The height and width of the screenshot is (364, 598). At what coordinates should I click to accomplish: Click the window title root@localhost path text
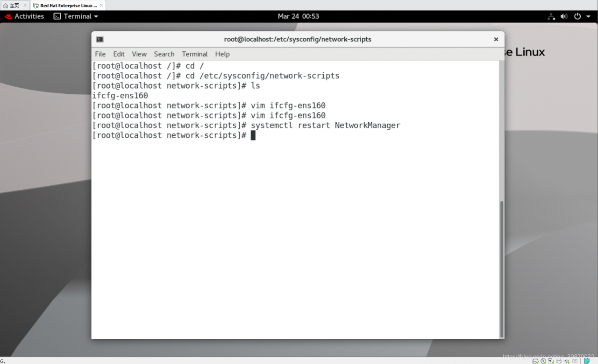(x=298, y=40)
